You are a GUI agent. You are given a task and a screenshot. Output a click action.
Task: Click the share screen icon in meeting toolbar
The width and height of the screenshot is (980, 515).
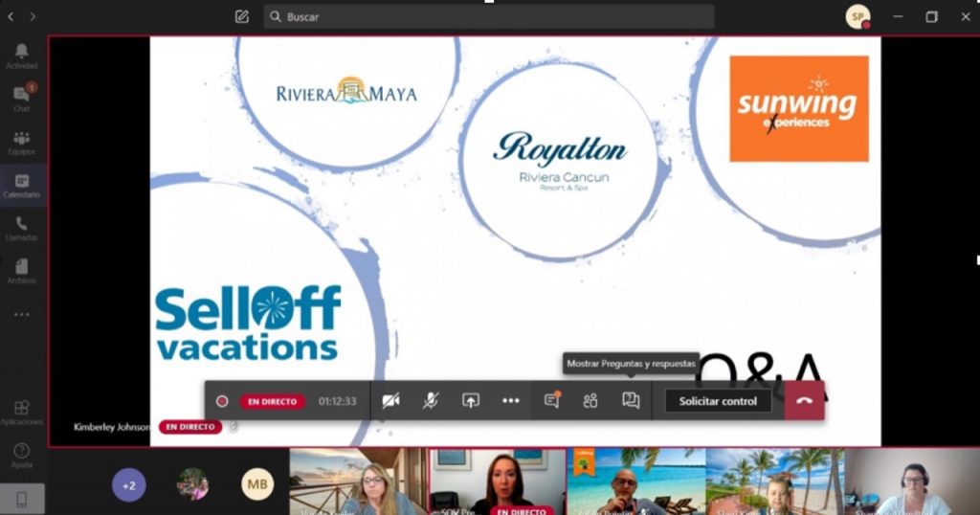coord(471,401)
